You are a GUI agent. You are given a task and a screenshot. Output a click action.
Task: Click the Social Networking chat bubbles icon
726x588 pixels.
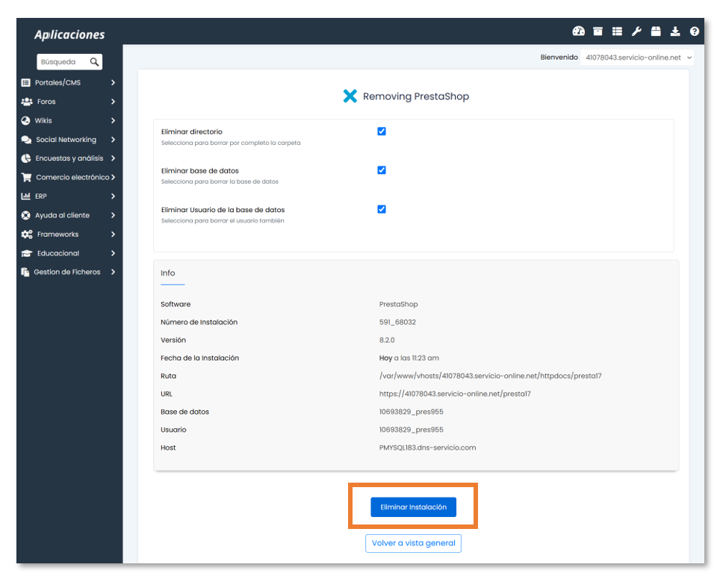point(26,140)
